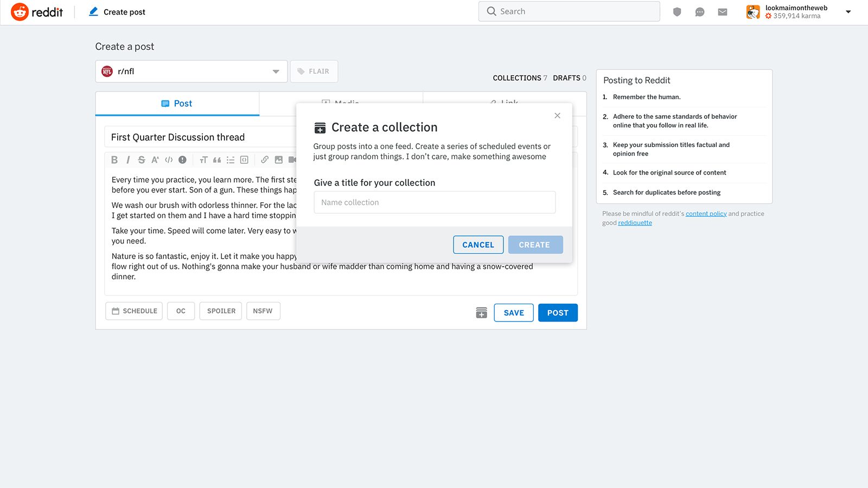This screenshot has width=868, height=488.
Task: Click the Posting to Reddit heading
Action: 637,80
